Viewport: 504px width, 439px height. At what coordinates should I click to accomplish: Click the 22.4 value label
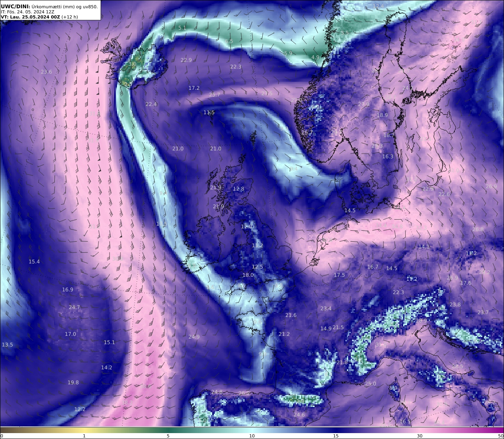pos(151,104)
